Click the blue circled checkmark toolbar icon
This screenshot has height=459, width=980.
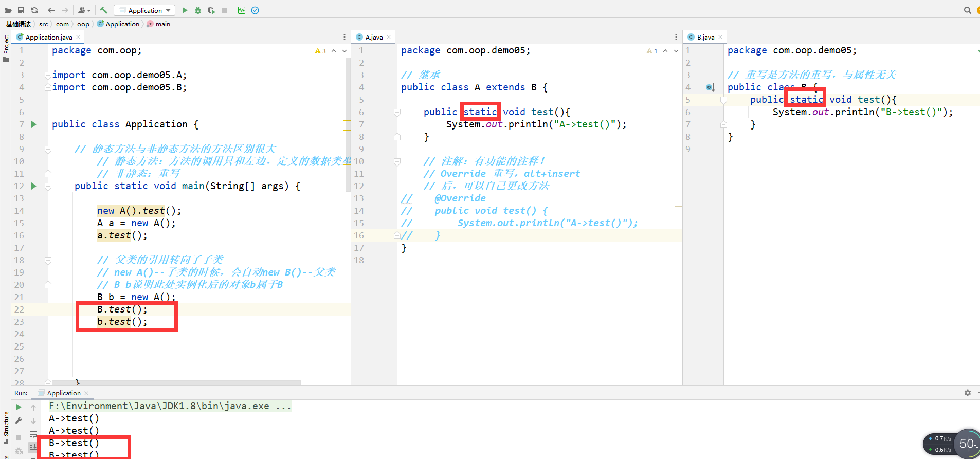tap(255, 10)
